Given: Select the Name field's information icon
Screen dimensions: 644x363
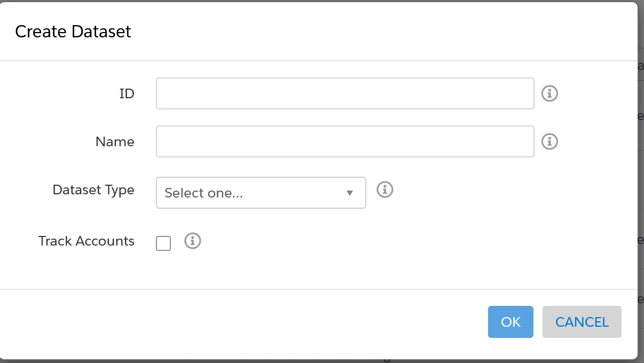Looking at the screenshot, I should coord(549,141).
